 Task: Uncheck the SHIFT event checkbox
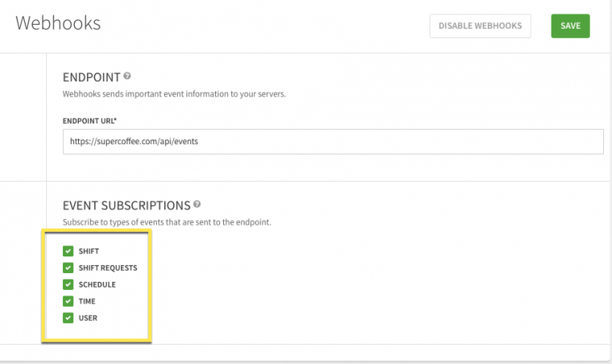pos(68,251)
